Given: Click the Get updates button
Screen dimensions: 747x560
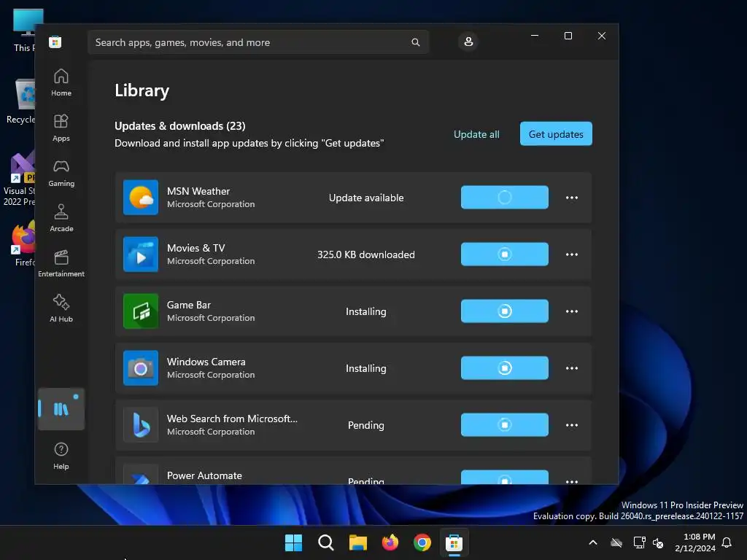Looking at the screenshot, I should click(x=556, y=134).
